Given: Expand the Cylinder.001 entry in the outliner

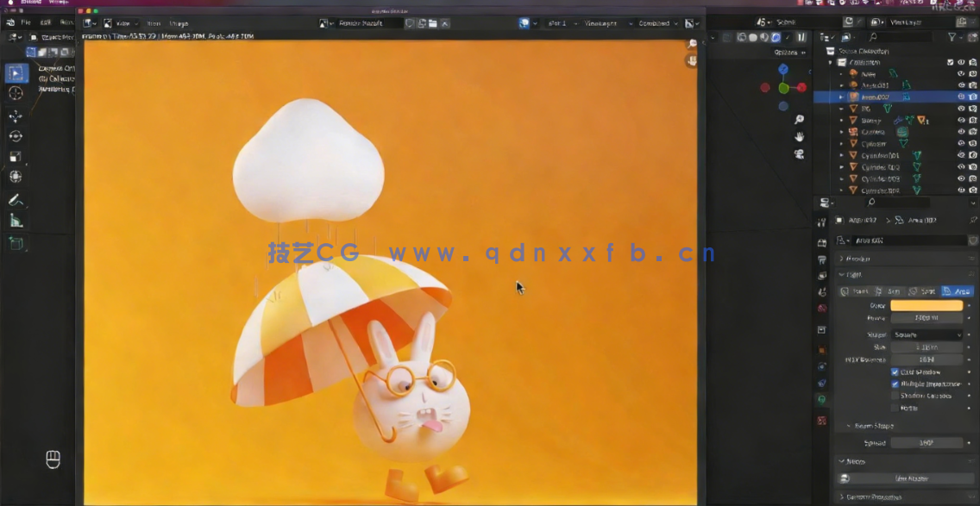Looking at the screenshot, I should click(843, 154).
